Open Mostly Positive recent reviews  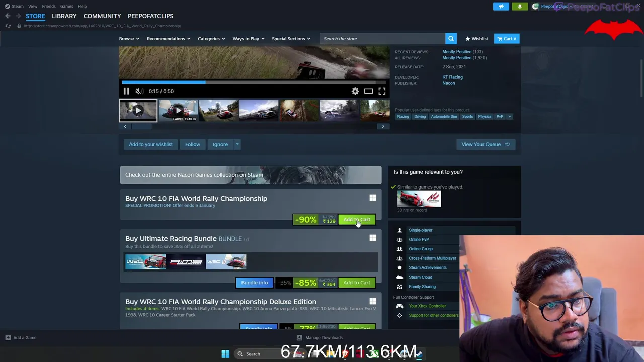(457, 52)
